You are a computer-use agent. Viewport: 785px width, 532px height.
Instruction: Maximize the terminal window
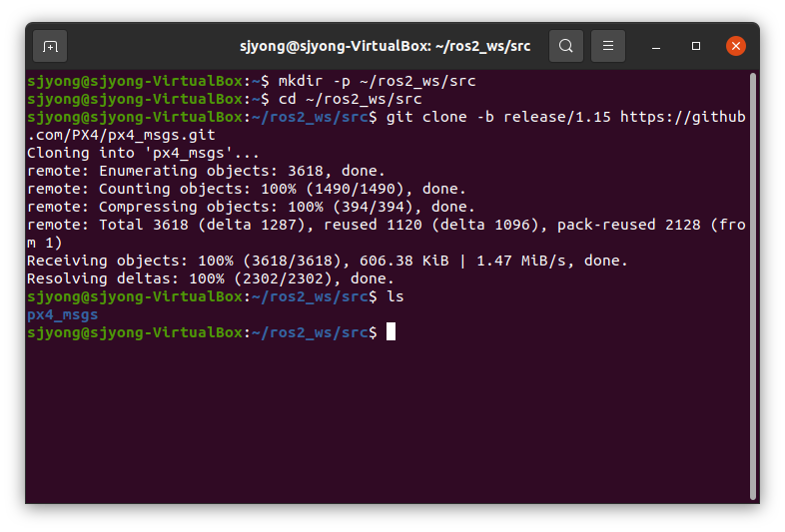click(696, 46)
